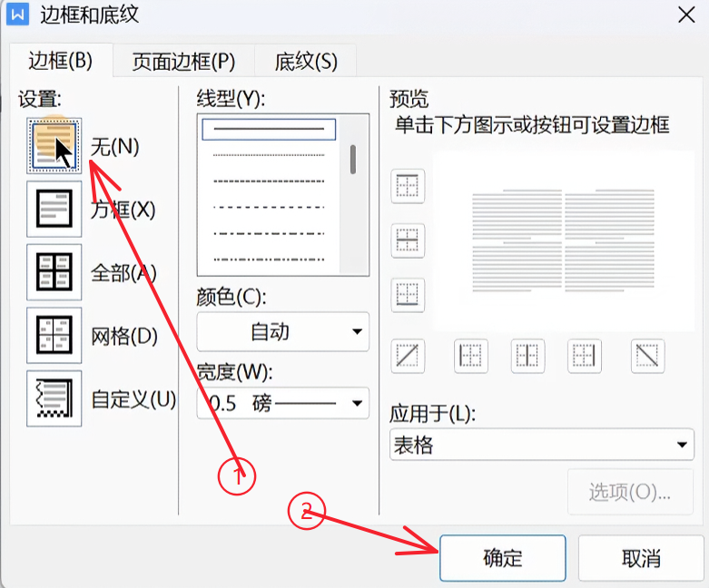Click the 确定 button
The image size is (709, 588).
tap(502, 558)
